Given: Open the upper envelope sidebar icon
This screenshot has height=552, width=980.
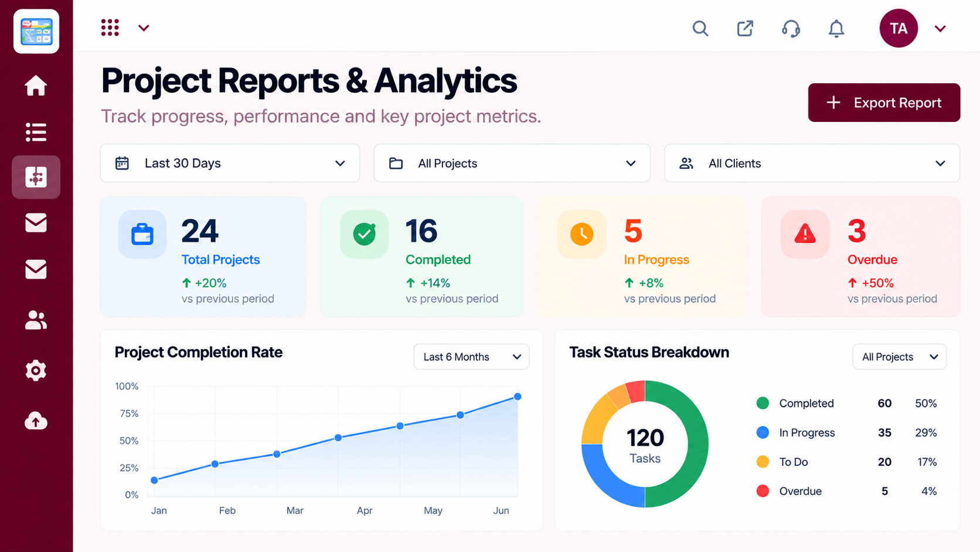Looking at the screenshot, I should [36, 223].
